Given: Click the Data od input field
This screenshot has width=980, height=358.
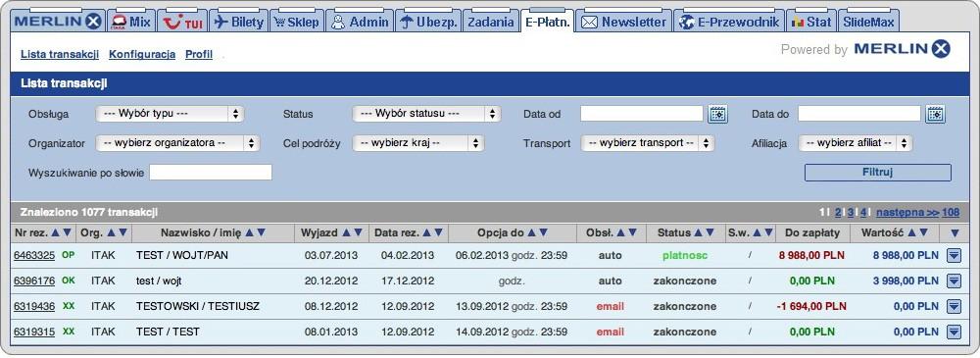Looking at the screenshot, I should [x=642, y=113].
